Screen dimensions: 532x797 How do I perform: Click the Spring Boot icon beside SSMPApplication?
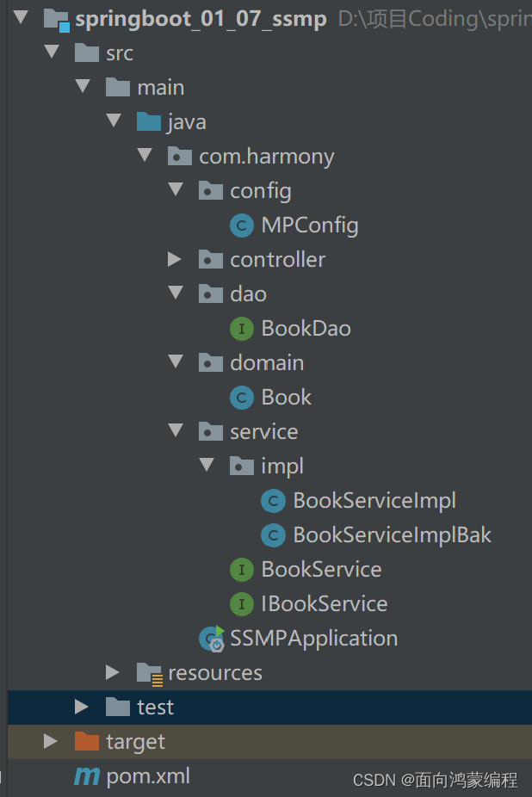211,638
